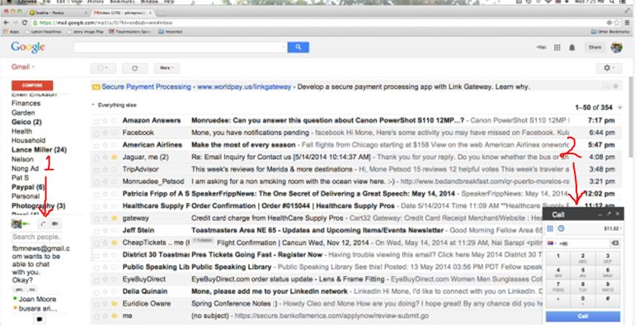Dial digit 5 on the keypad
Viewport: 644px width, 329px height.
coord(583,272)
